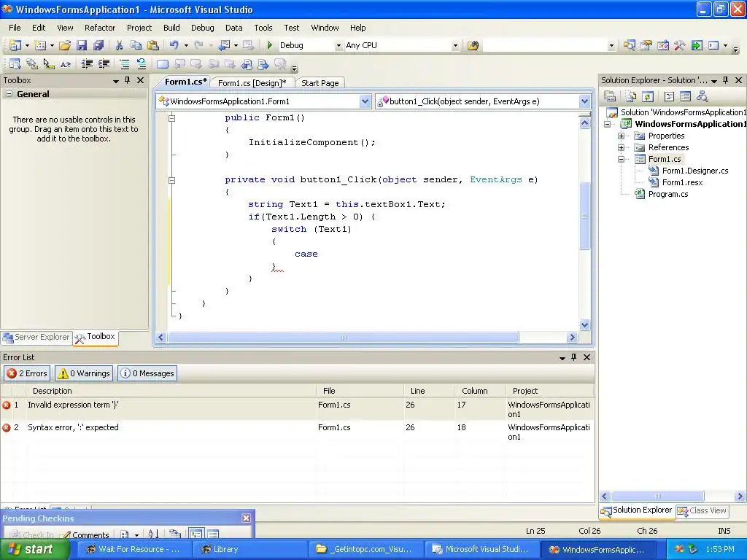Click View Class Diagram icon in Solution Explorer

(x=702, y=97)
